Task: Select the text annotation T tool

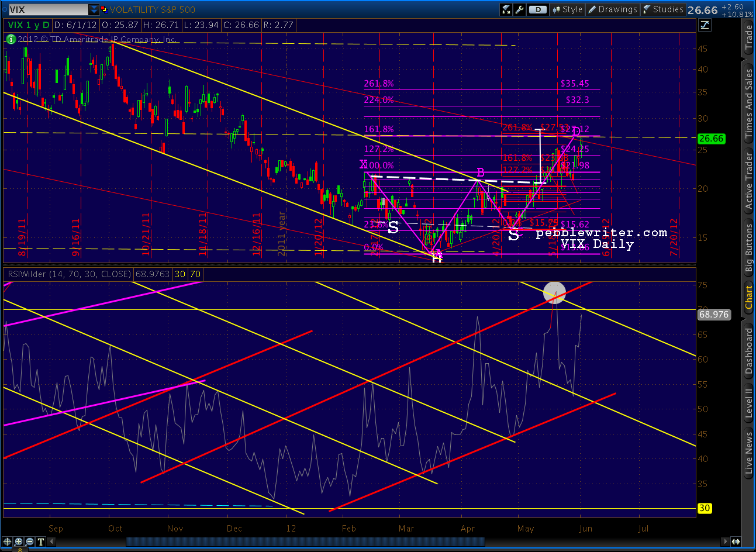Action: coord(41,542)
